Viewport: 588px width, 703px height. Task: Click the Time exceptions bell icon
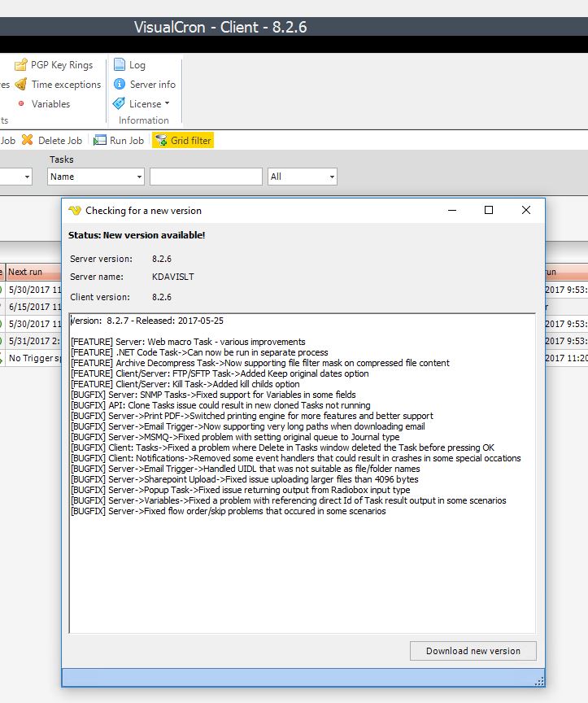(x=21, y=85)
